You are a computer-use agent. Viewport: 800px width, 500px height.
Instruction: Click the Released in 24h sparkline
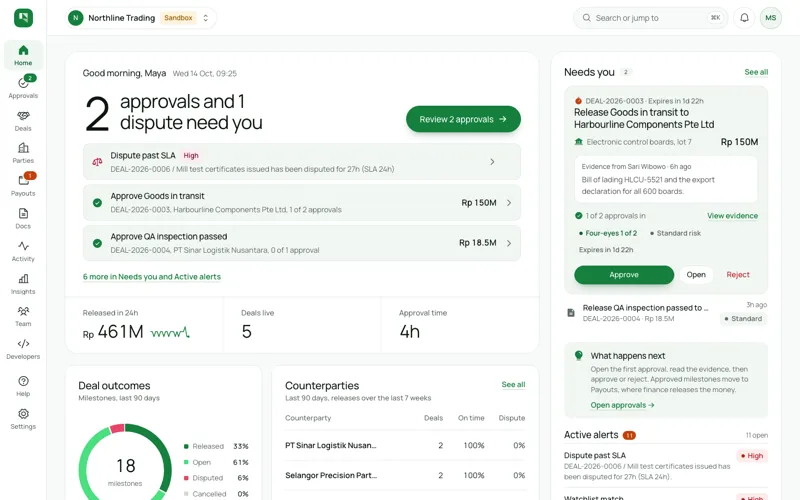(x=170, y=333)
